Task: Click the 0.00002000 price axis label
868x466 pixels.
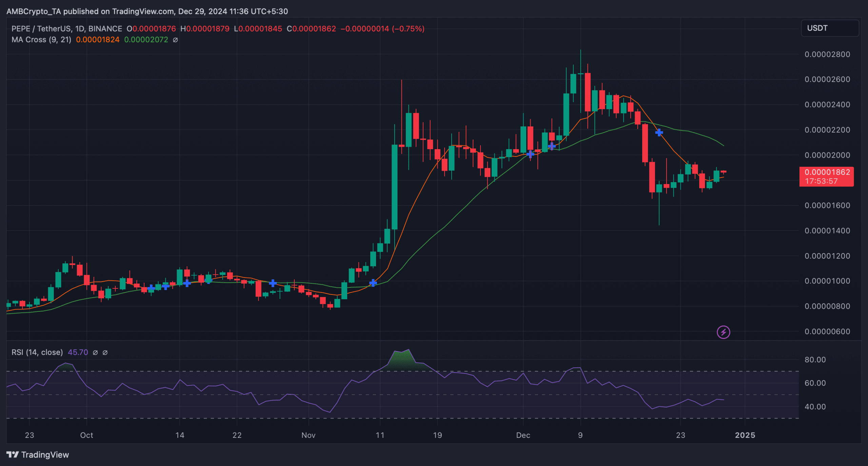Action: pos(827,155)
